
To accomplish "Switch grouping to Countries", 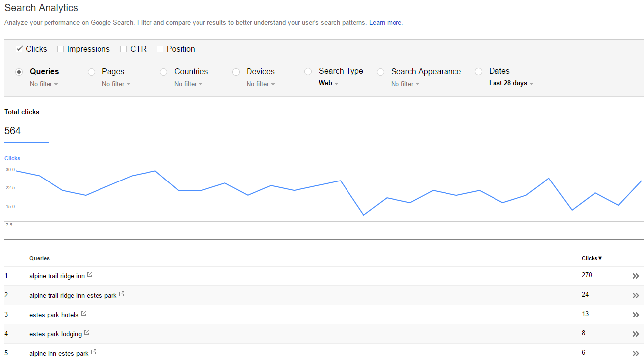I will 163,72.
